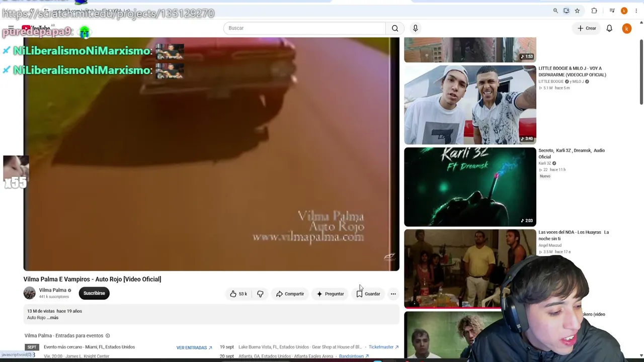
Task: Click the Auto Rojo video player
Action: coord(211,154)
